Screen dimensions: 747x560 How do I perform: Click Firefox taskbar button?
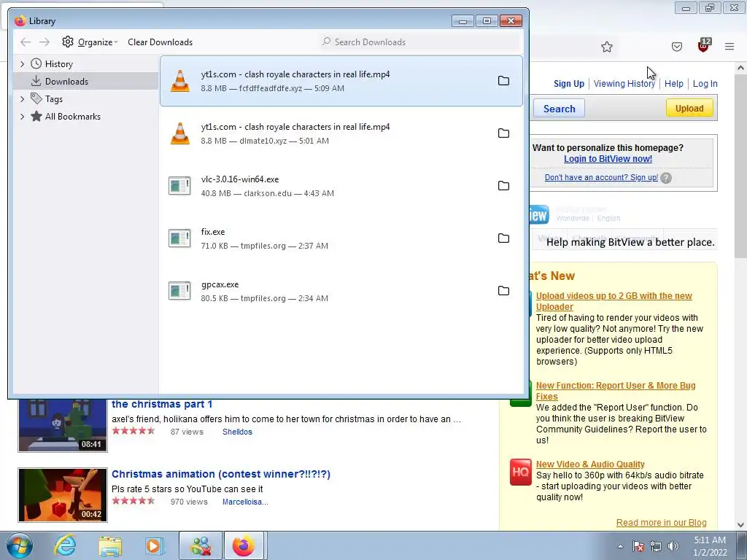coord(244,545)
